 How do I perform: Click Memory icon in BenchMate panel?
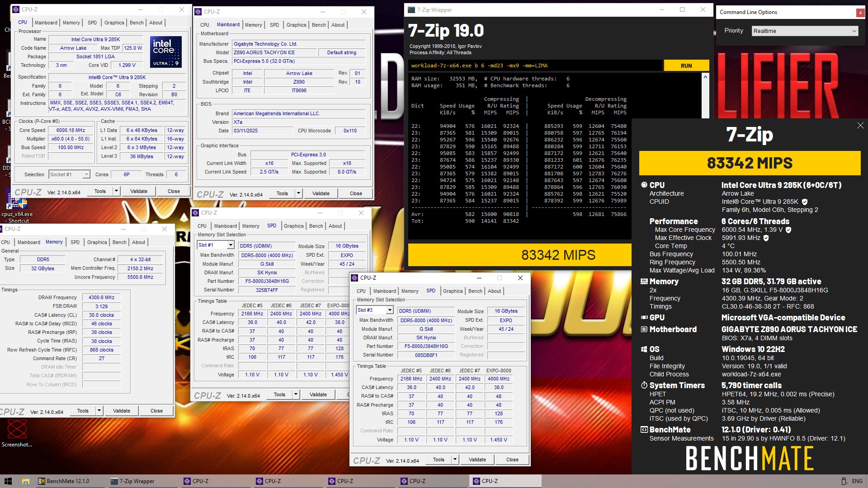click(x=644, y=281)
